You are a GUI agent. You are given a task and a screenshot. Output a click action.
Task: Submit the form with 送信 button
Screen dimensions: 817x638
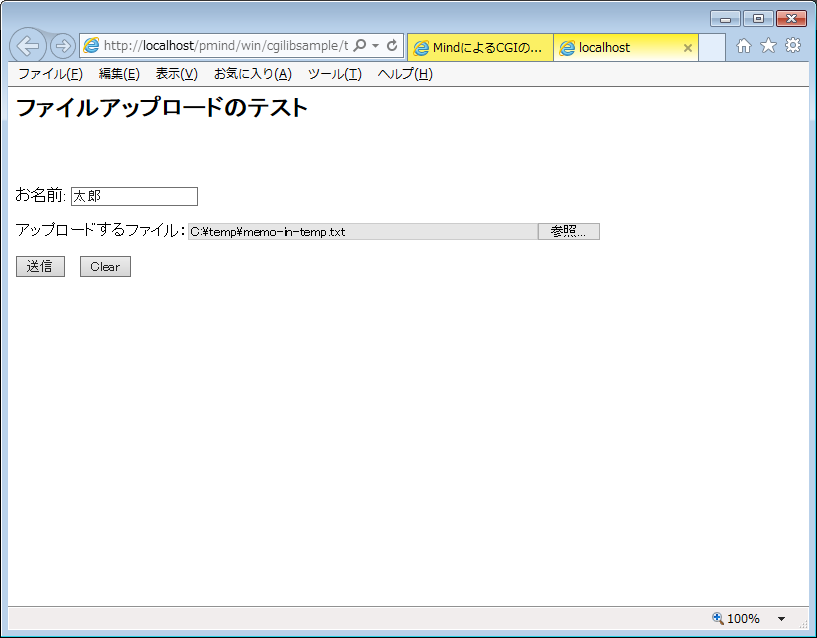40,266
